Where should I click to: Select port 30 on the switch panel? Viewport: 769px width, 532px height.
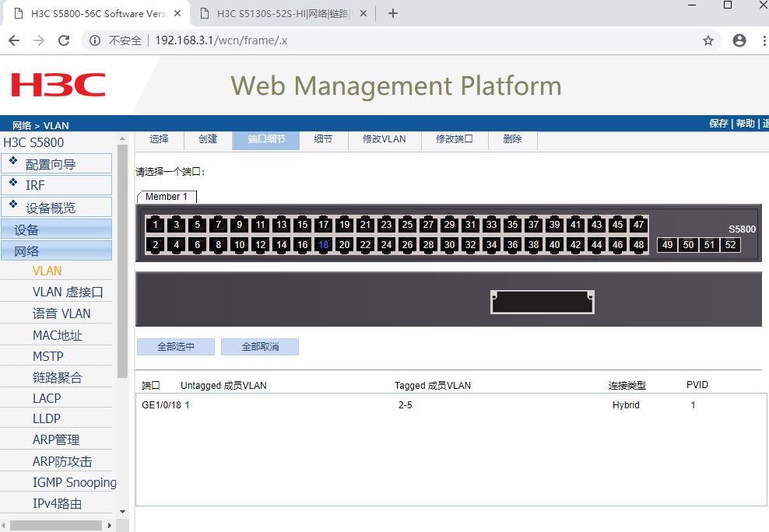(x=450, y=244)
